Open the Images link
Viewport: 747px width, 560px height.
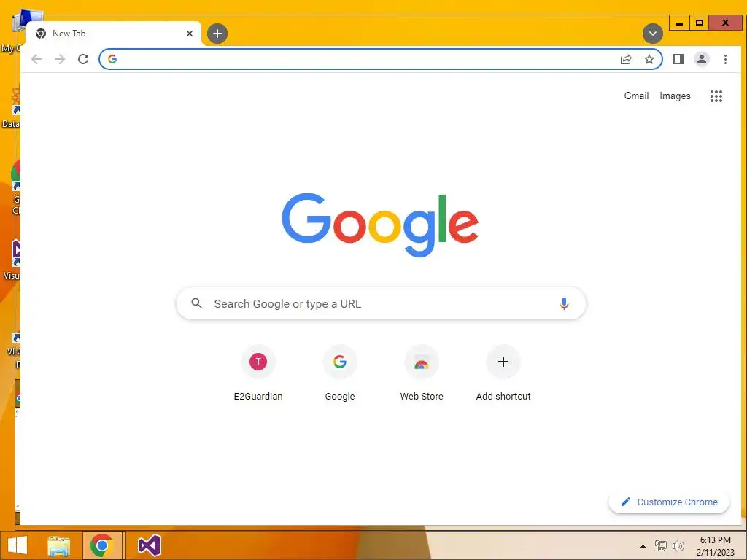(x=675, y=96)
